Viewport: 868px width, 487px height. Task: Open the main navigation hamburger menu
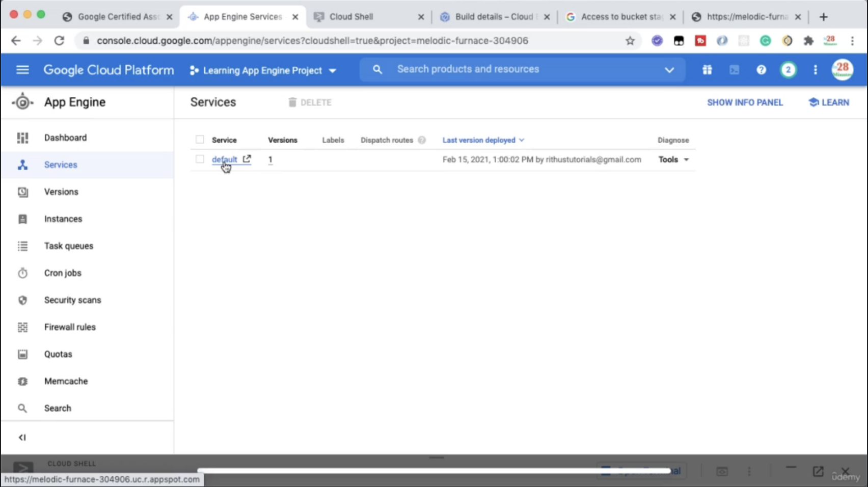click(22, 70)
